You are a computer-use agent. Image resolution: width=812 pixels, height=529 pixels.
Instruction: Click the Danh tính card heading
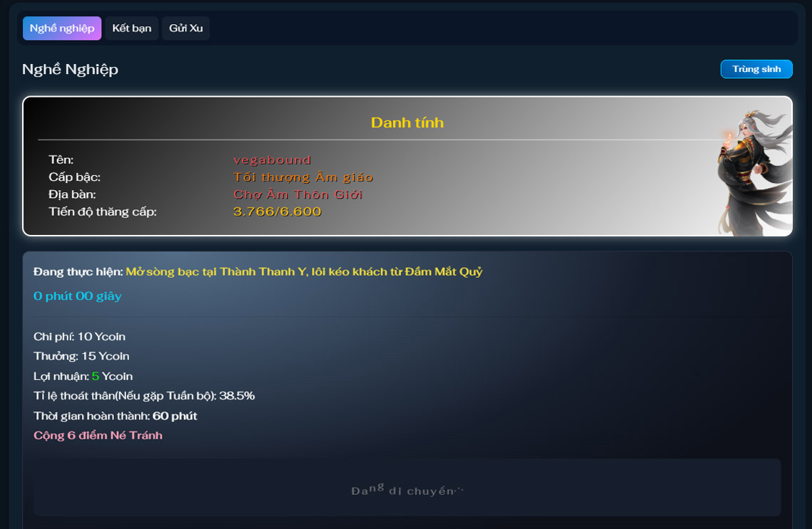[x=407, y=122]
